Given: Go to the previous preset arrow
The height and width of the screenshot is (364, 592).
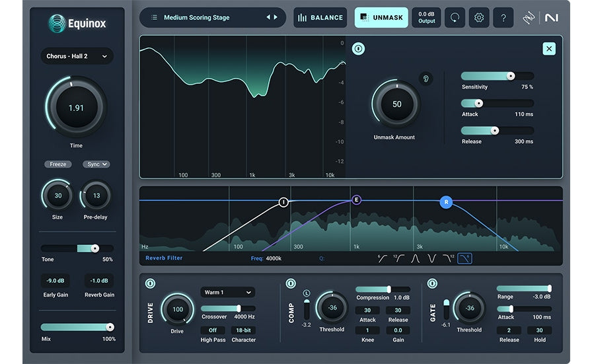Looking at the screenshot, I should tap(268, 17).
